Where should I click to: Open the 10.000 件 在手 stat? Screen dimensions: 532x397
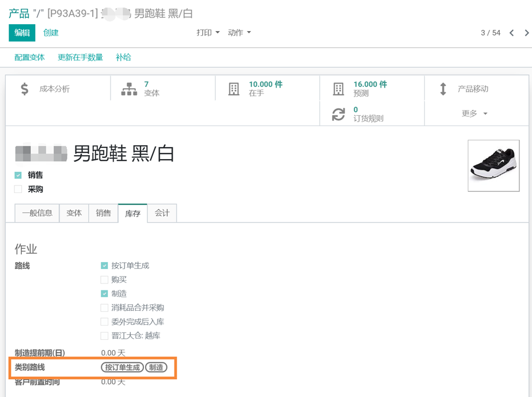pos(267,89)
